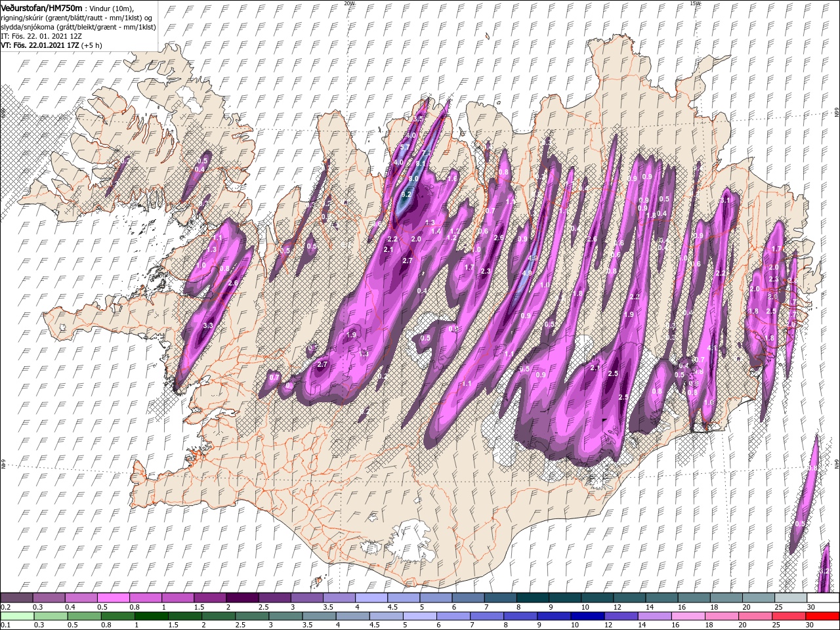
Task: Click the 4.1 precipitation value on the map
Action: (x=713, y=348)
